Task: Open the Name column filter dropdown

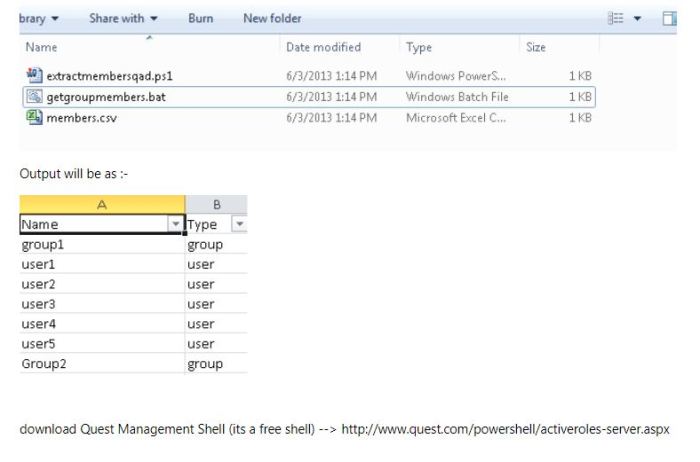Action: tap(176, 225)
